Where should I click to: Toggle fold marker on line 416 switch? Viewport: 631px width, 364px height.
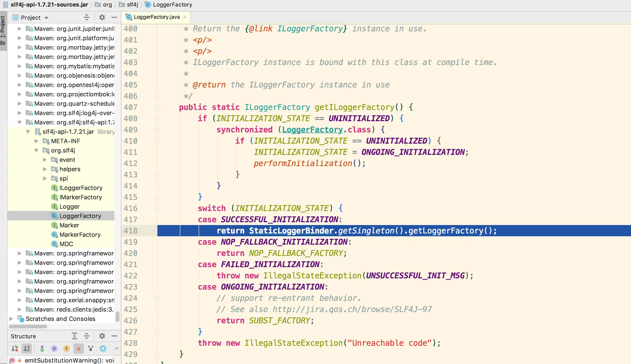tap(157, 209)
